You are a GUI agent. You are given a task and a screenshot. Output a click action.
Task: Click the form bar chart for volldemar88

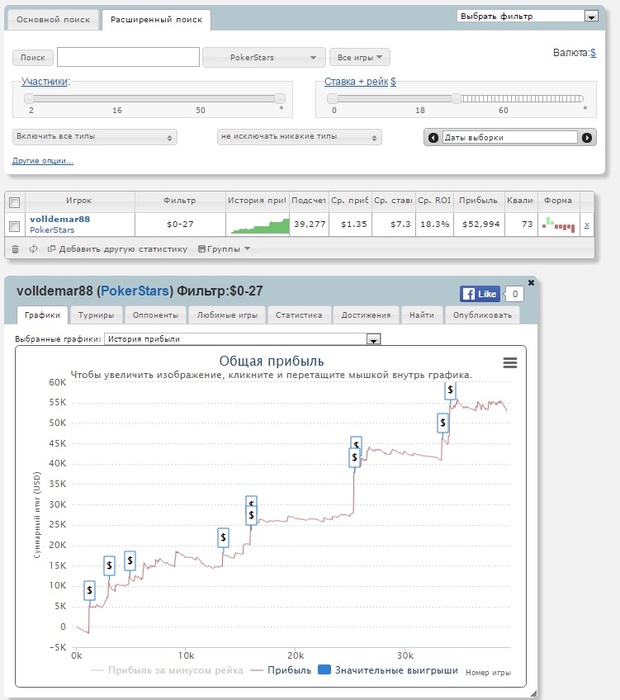point(558,225)
